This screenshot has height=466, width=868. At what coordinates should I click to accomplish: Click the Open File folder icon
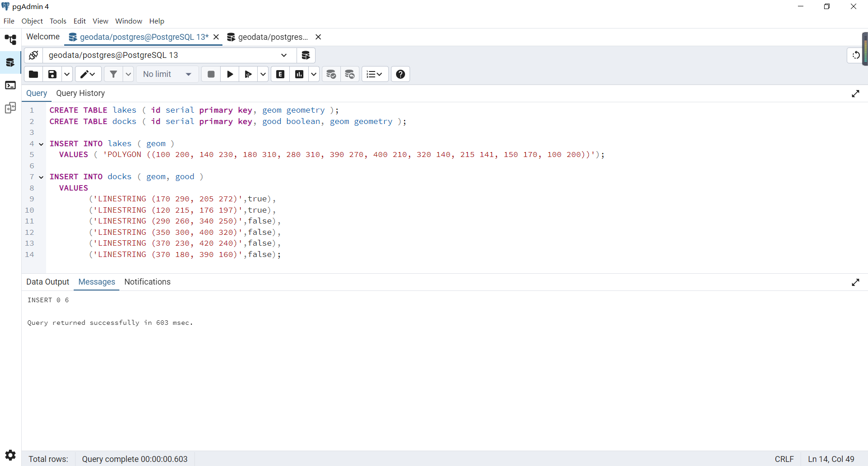pyautogui.click(x=33, y=74)
